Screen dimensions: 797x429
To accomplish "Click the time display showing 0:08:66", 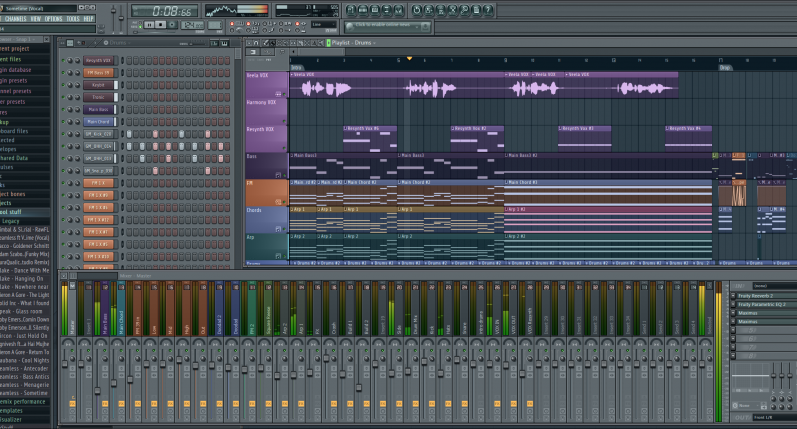I will 164,11.
